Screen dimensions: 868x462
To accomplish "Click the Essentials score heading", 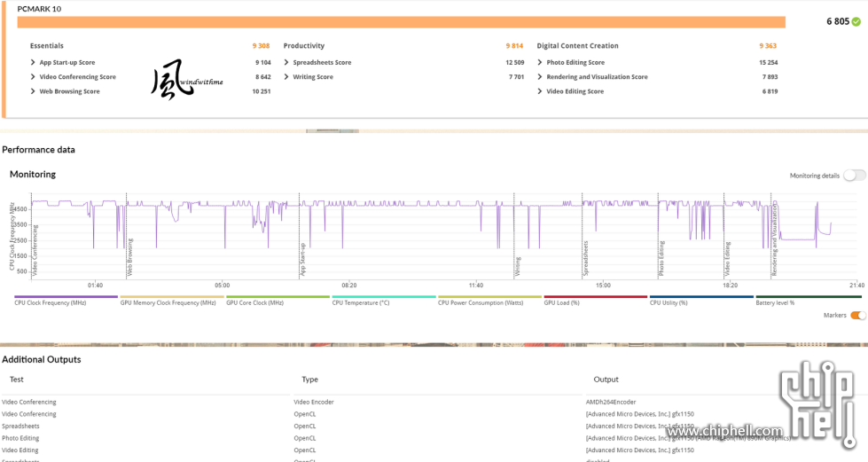I will (47, 46).
